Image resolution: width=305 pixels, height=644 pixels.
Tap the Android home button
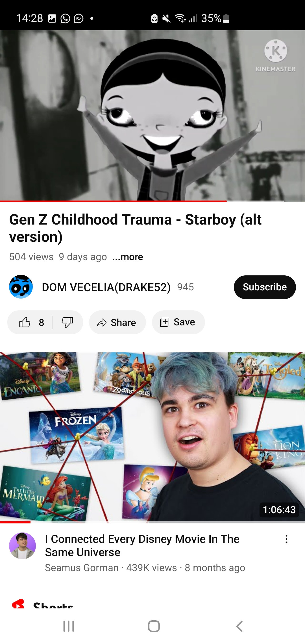tap(154, 626)
